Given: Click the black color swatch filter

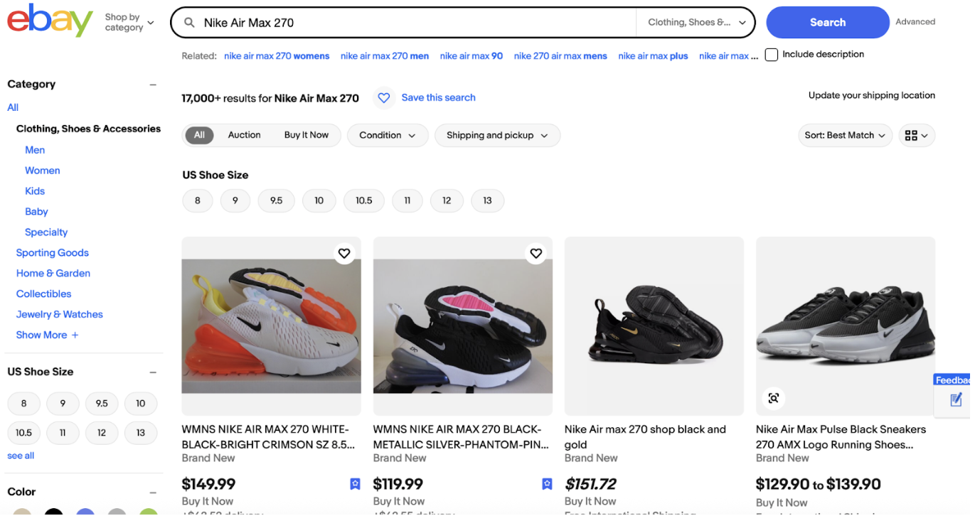Looking at the screenshot, I should (x=54, y=512).
